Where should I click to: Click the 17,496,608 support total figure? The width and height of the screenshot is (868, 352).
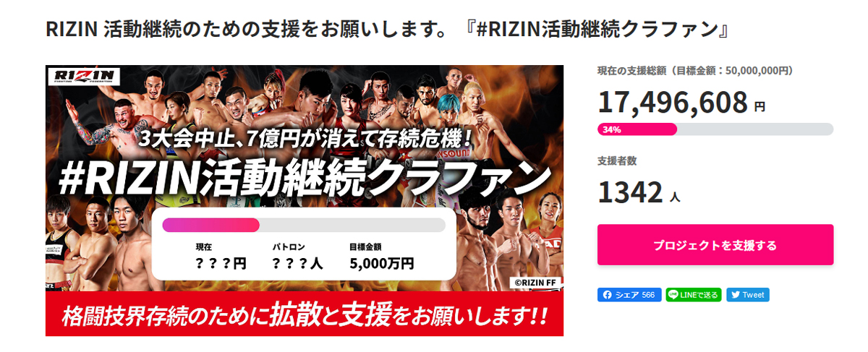tap(673, 103)
